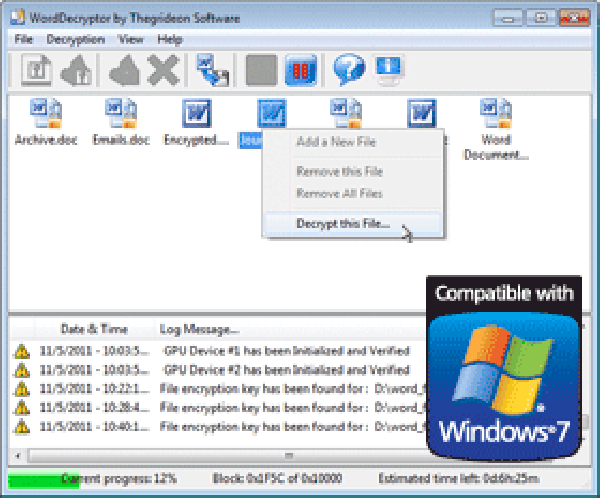Select the Encrypted... Word file icon
600x498 pixels.
click(197, 113)
